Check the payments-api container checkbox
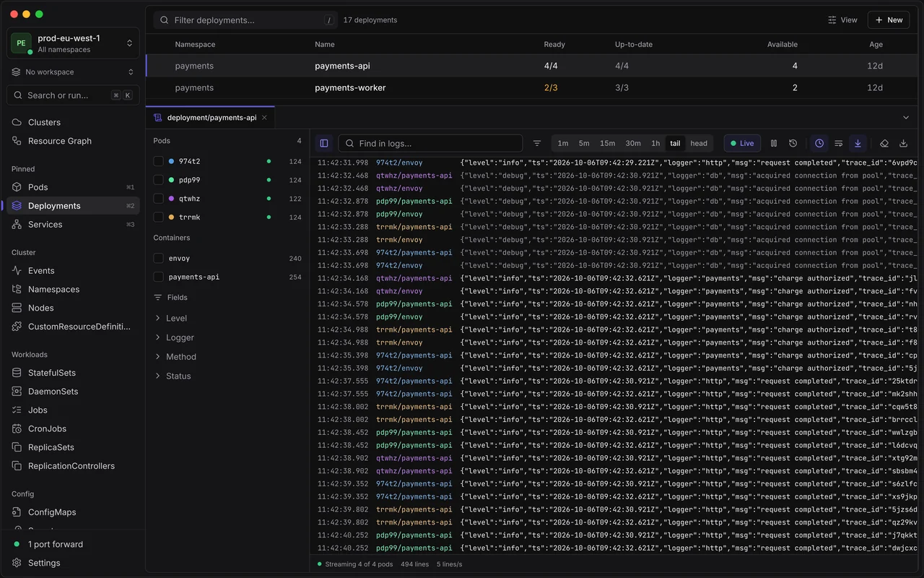This screenshot has width=924, height=578. point(159,277)
